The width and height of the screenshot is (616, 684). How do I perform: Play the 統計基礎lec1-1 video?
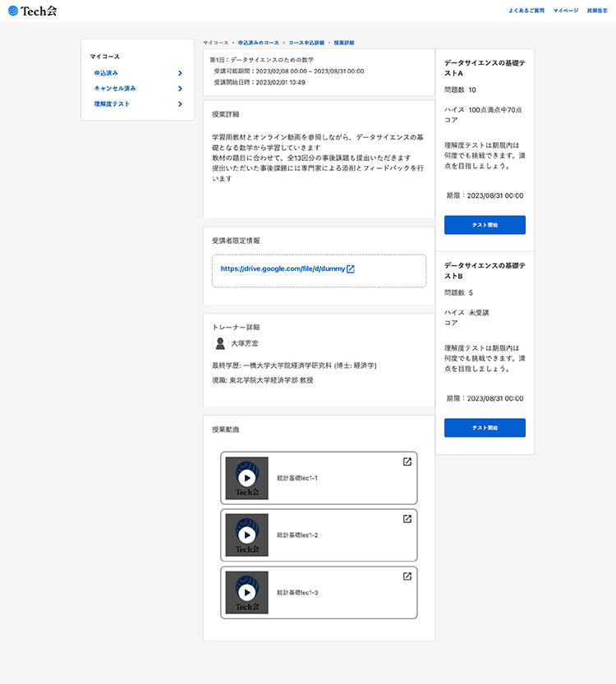(246, 477)
